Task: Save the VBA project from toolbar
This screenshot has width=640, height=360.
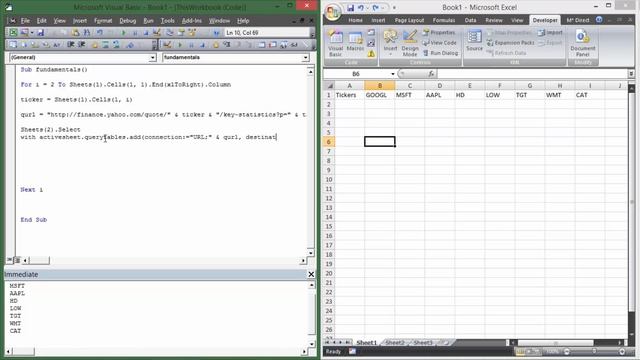Action: tap(41, 33)
